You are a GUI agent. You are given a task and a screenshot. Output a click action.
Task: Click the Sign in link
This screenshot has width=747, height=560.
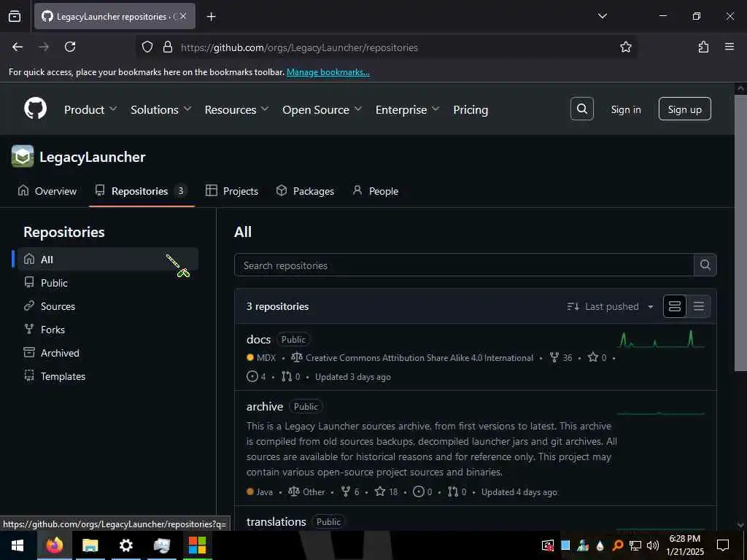625,109
